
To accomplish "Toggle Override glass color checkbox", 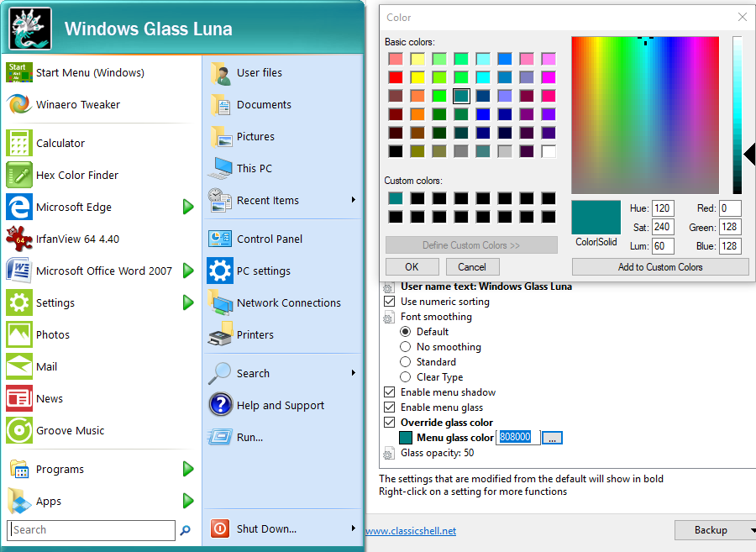I will point(390,423).
